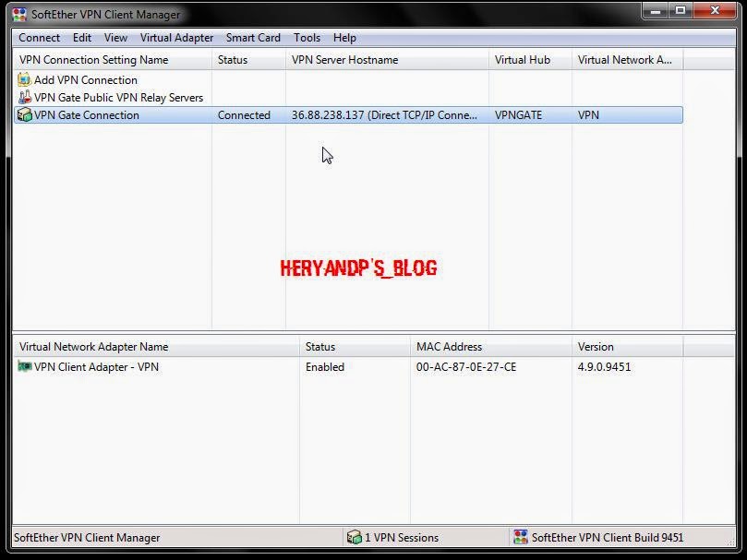747x560 pixels.
Task: Click the VPN Sessions status bar icon
Action: click(354, 537)
